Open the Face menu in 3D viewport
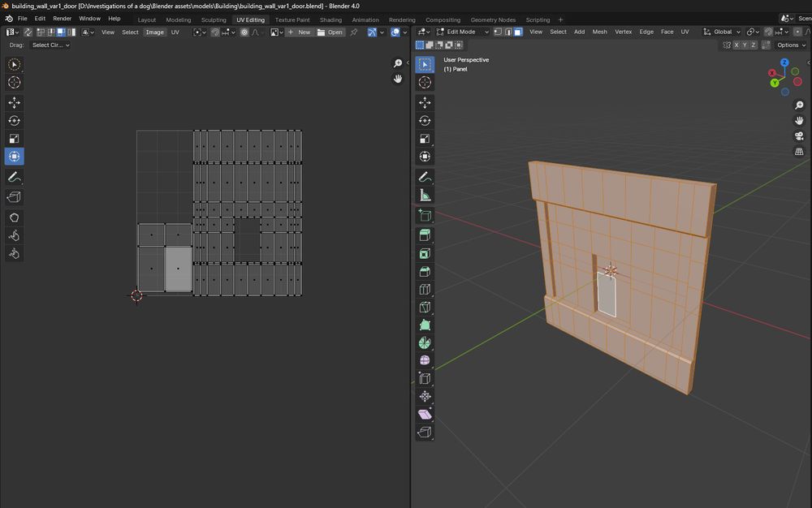The height and width of the screenshot is (508, 812). pos(667,32)
